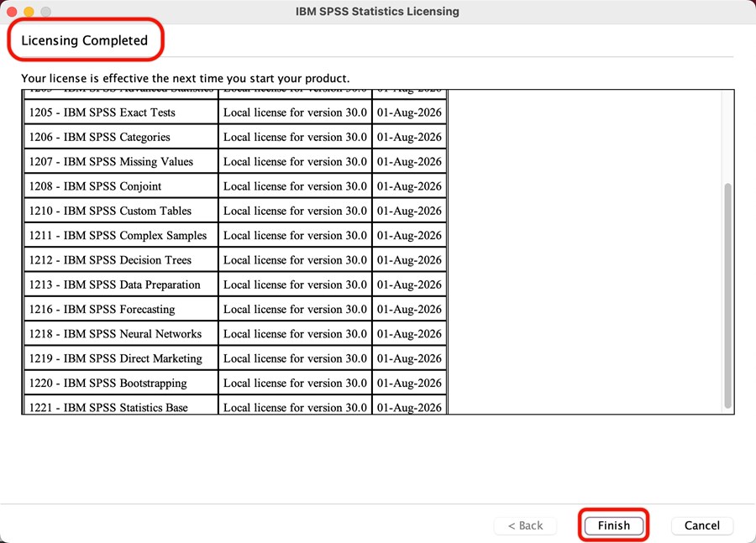Click the local license cell for Decision Trees
756x543 pixels.
pos(295,259)
